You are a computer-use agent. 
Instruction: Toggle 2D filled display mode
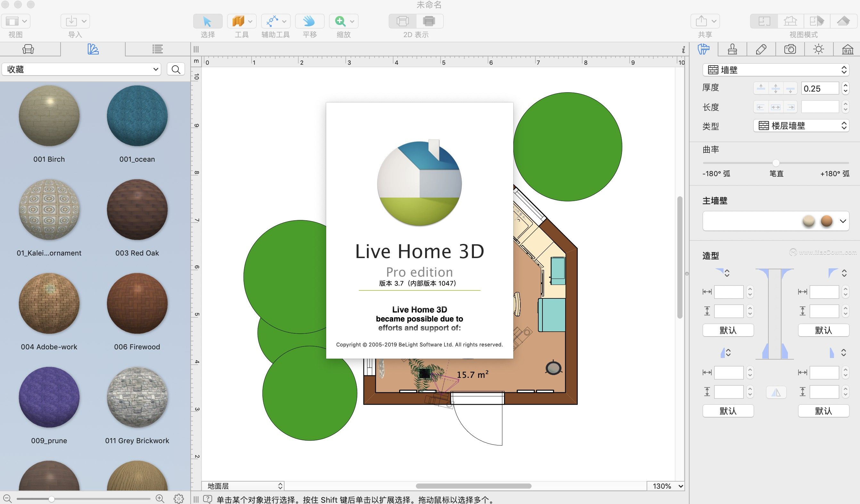point(429,21)
